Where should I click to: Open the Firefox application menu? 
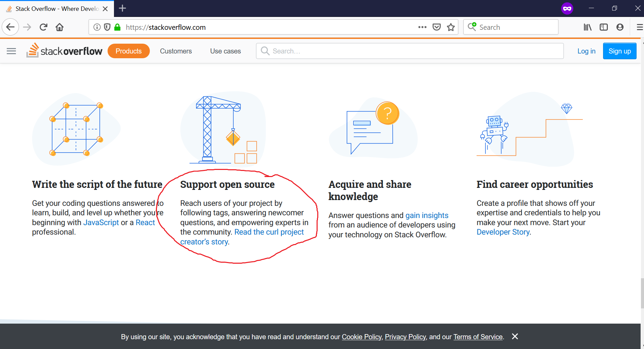point(639,27)
